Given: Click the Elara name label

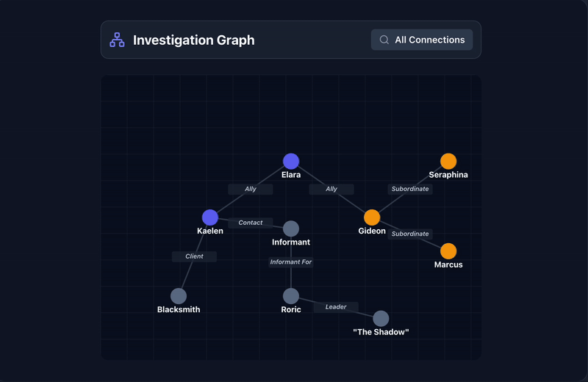Looking at the screenshot, I should (x=291, y=175).
